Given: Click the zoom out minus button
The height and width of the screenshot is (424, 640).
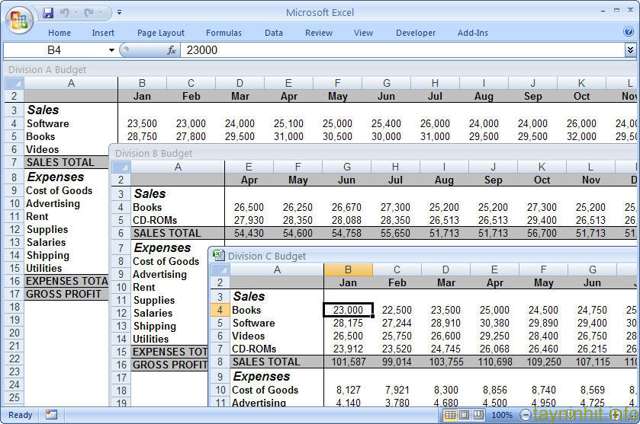Looking at the screenshot, I should pyautogui.click(x=523, y=414).
